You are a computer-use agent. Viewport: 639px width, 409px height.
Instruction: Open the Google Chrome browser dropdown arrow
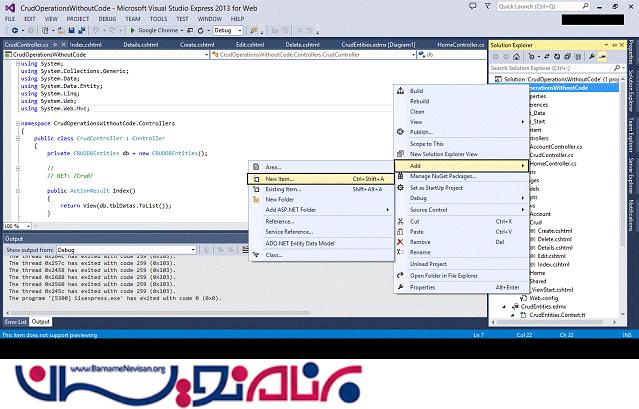pyautogui.click(x=182, y=31)
